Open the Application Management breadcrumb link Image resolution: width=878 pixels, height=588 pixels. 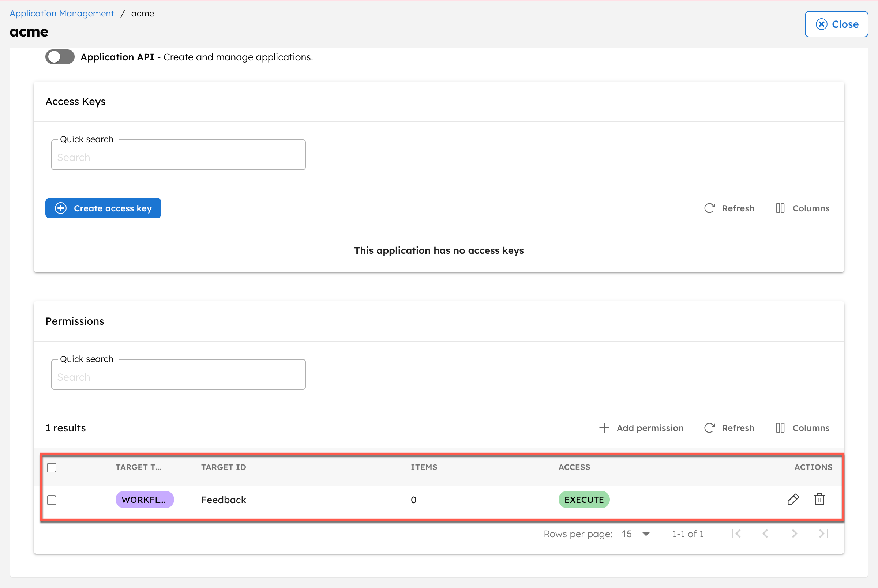[x=61, y=13]
